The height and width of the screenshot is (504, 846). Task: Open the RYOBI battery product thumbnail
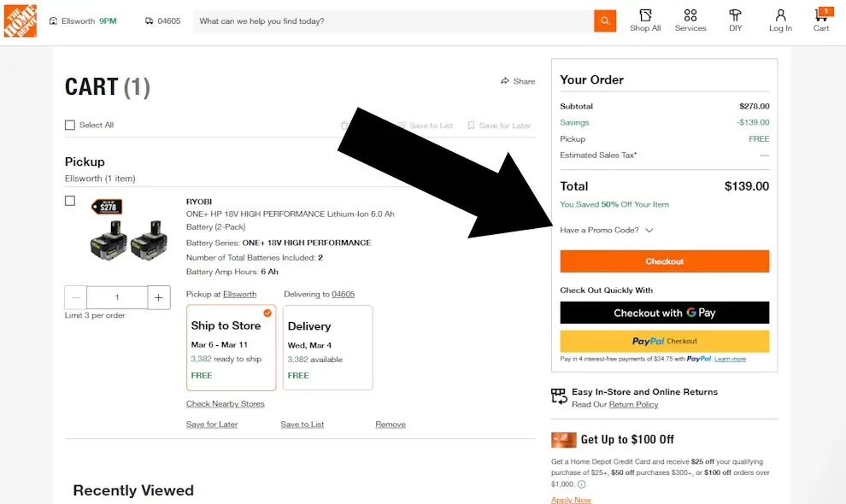128,231
